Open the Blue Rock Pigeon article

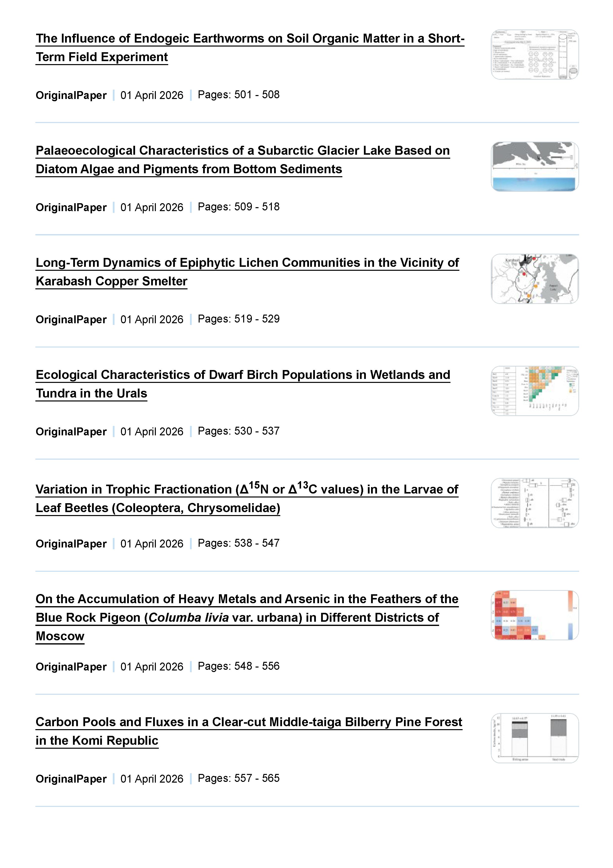pyautogui.click(x=246, y=599)
